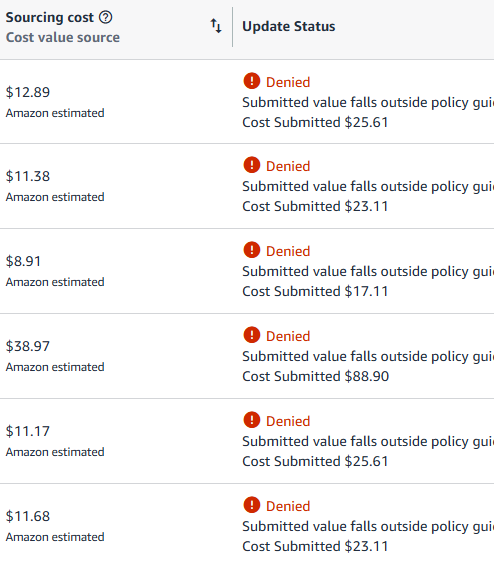
Task: Click the Denied alert icon for $11.17 row
Action: [x=252, y=420]
